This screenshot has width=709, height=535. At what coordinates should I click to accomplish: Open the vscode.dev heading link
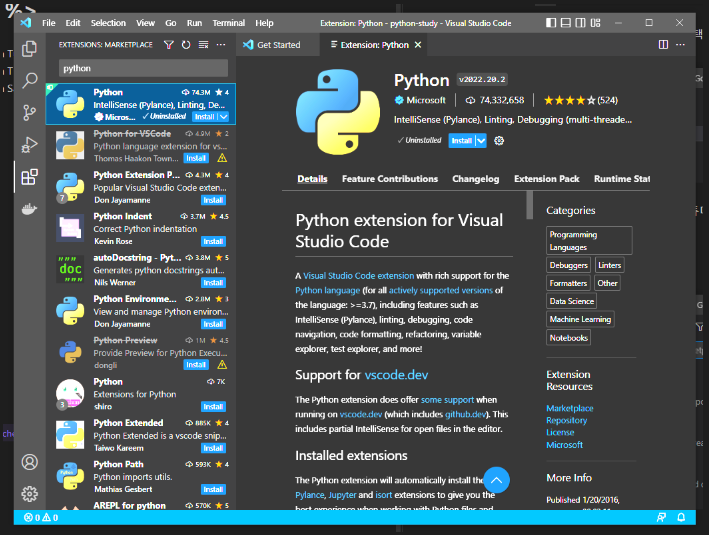click(x=396, y=375)
